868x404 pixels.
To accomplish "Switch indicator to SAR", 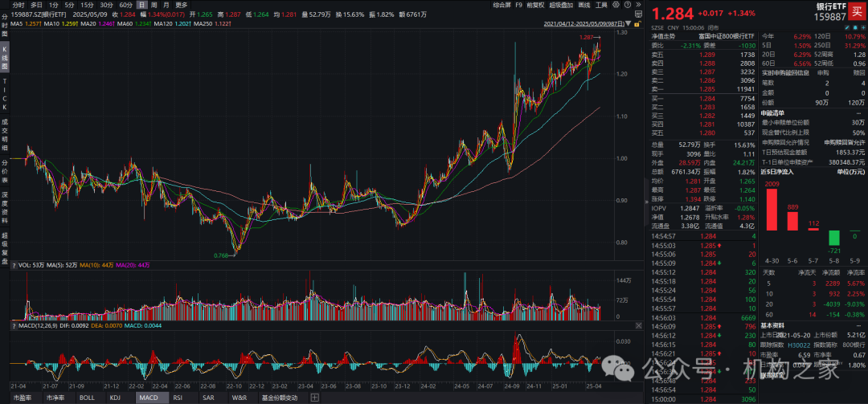I will tap(209, 398).
